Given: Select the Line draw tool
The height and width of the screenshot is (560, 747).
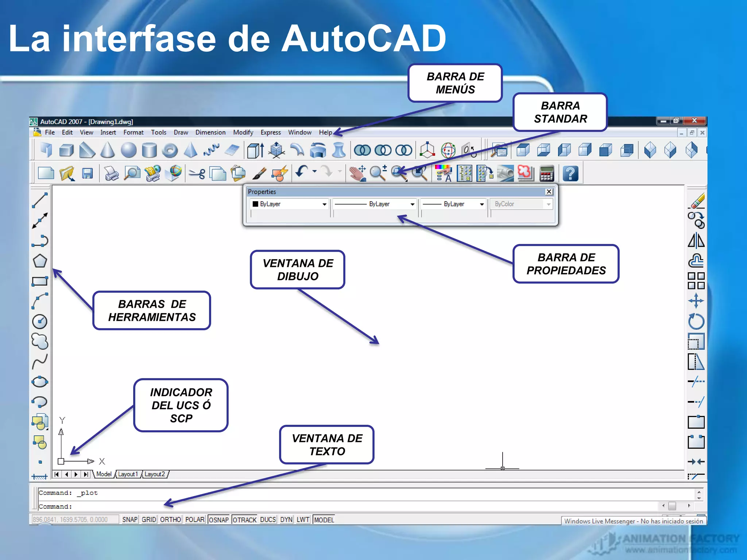Looking at the screenshot, I should (40, 200).
